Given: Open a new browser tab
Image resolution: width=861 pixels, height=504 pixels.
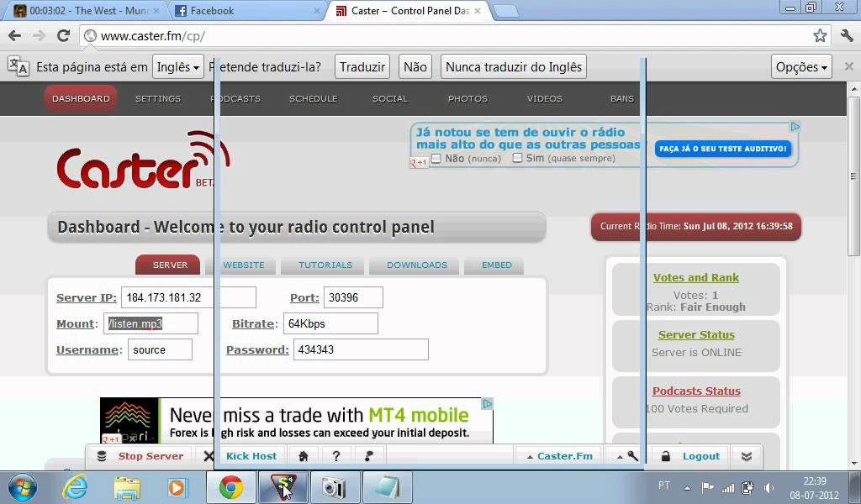Looking at the screenshot, I should click(505, 11).
